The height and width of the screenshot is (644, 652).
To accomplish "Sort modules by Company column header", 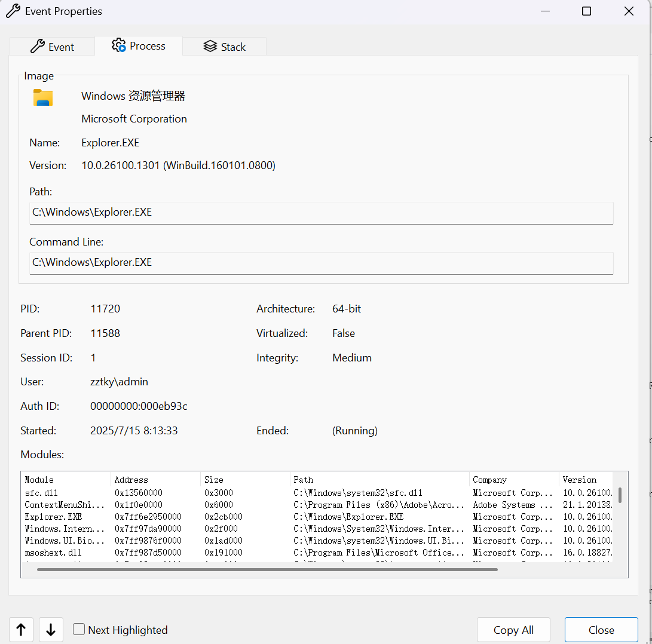I will tap(514, 480).
